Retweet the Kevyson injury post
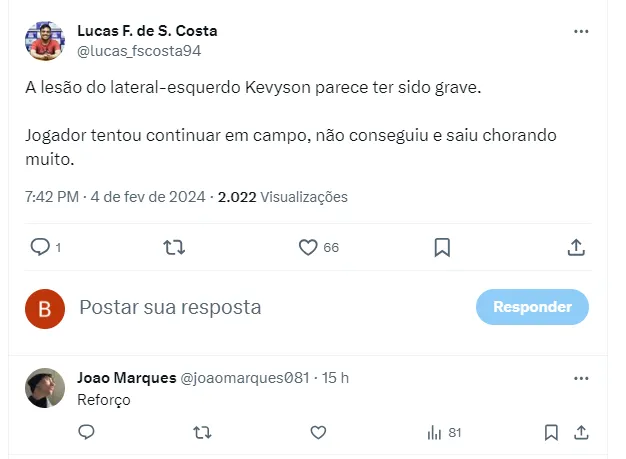Image resolution: width=626 pixels, height=459 pixels. click(x=174, y=247)
